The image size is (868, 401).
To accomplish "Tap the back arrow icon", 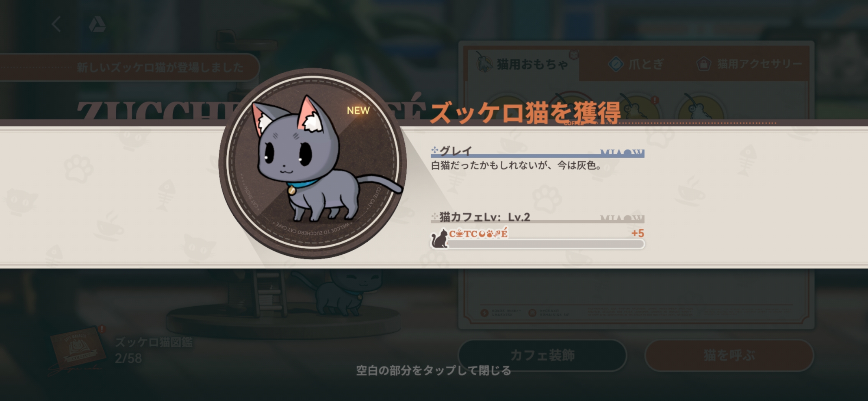I will [56, 25].
